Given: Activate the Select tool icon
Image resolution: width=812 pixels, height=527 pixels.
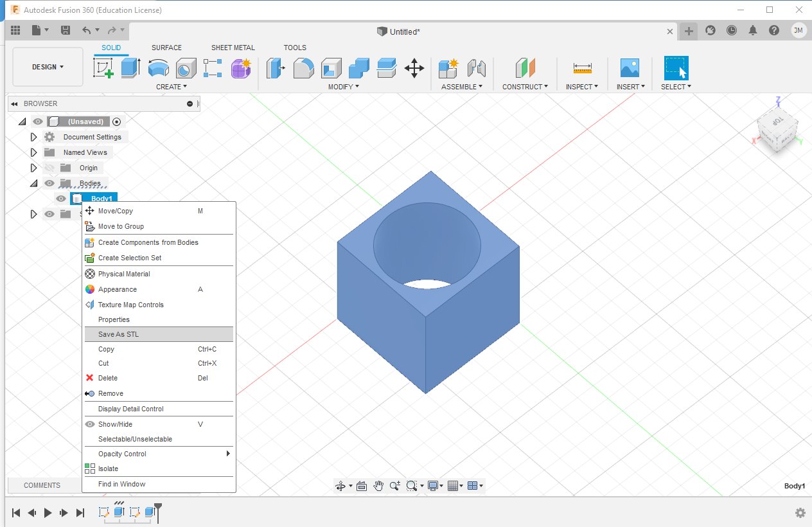Looking at the screenshot, I should [676, 67].
